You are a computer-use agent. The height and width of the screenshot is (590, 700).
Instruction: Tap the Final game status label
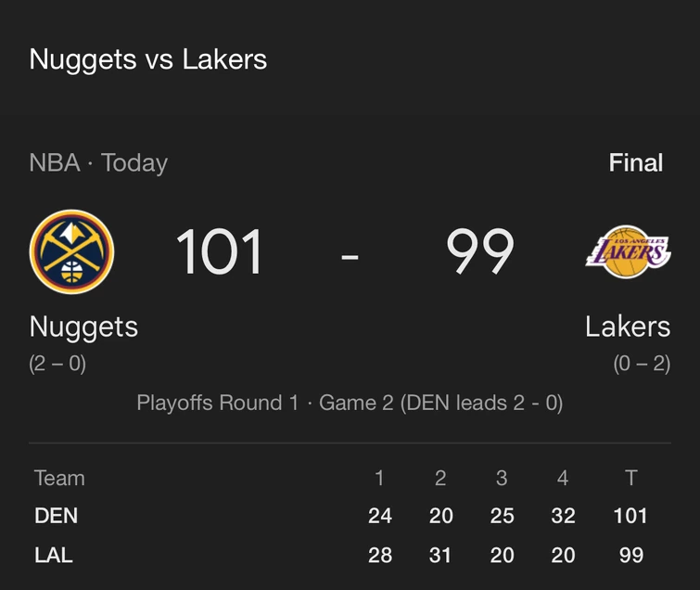pos(635,163)
